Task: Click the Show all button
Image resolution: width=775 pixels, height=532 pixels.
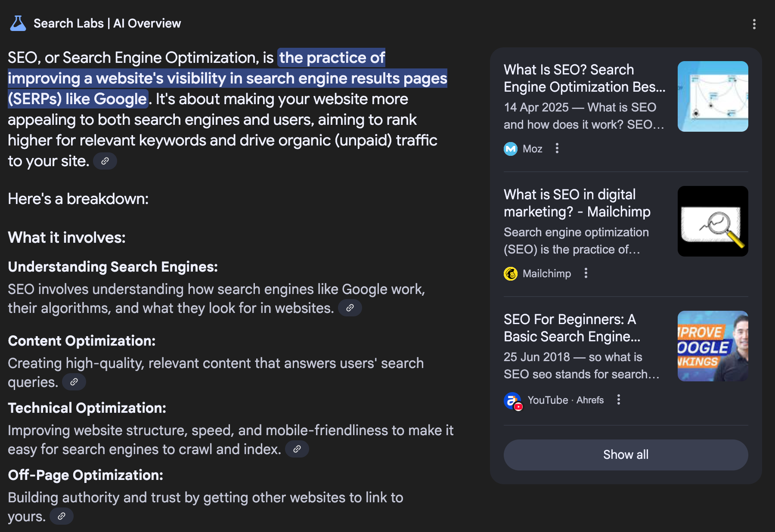Action: tap(626, 455)
